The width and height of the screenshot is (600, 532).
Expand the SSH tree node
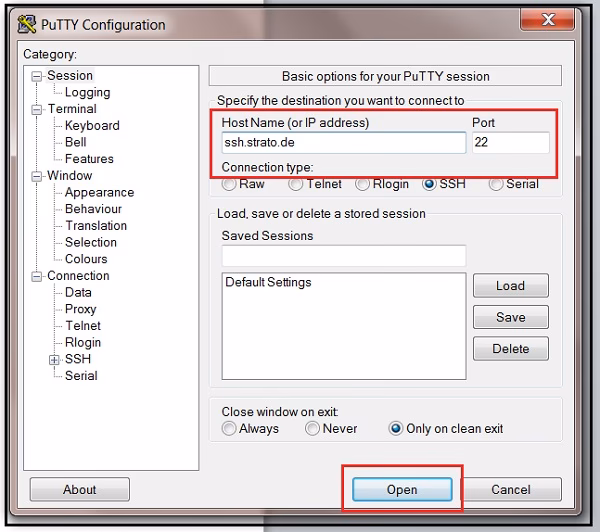[x=54, y=360]
